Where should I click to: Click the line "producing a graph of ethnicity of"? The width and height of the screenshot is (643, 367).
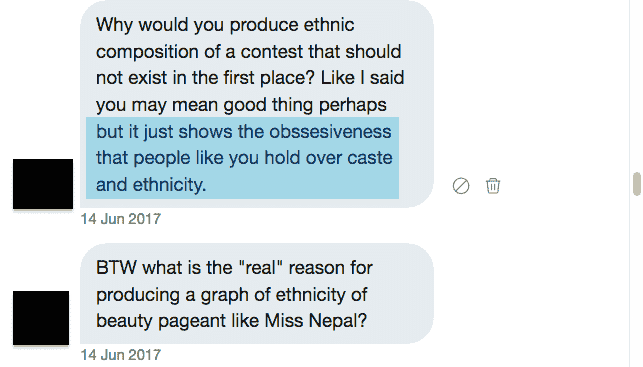click(x=232, y=294)
